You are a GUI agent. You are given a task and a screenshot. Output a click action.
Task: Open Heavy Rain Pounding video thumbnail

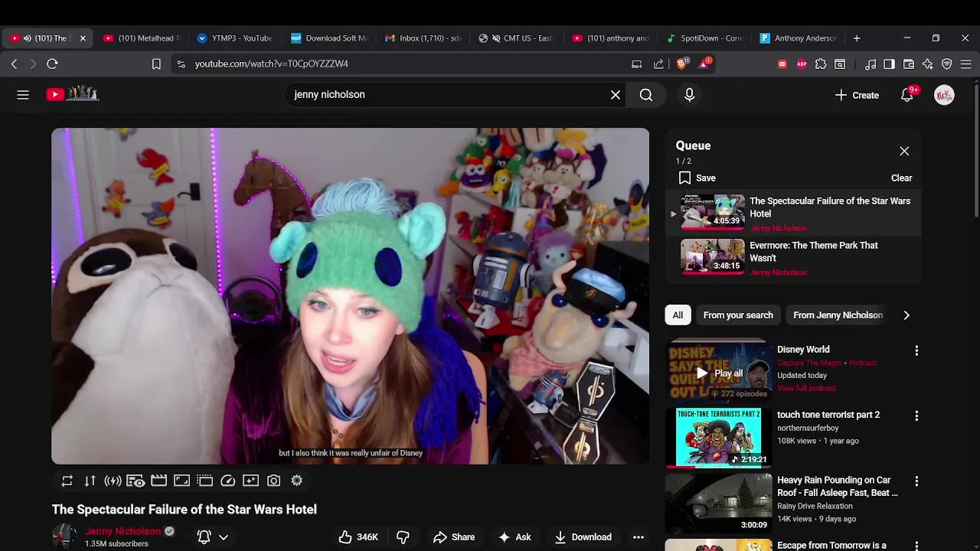tap(718, 502)
